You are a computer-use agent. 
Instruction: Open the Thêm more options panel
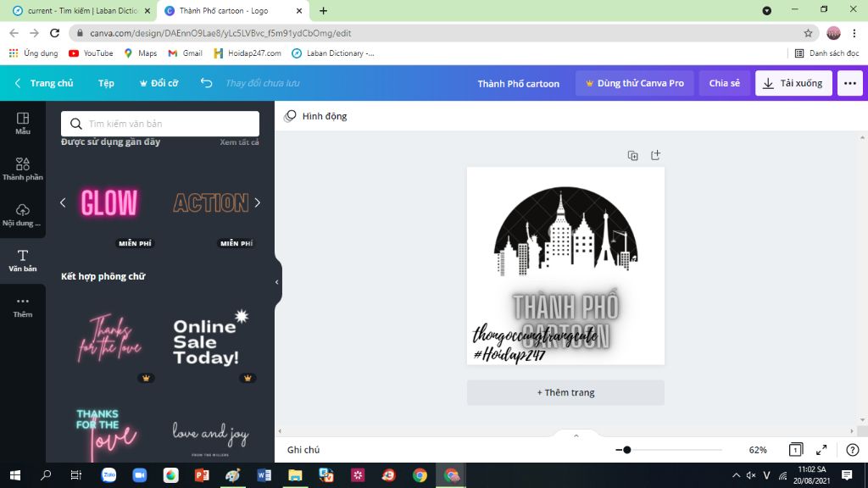pos(23,307)
